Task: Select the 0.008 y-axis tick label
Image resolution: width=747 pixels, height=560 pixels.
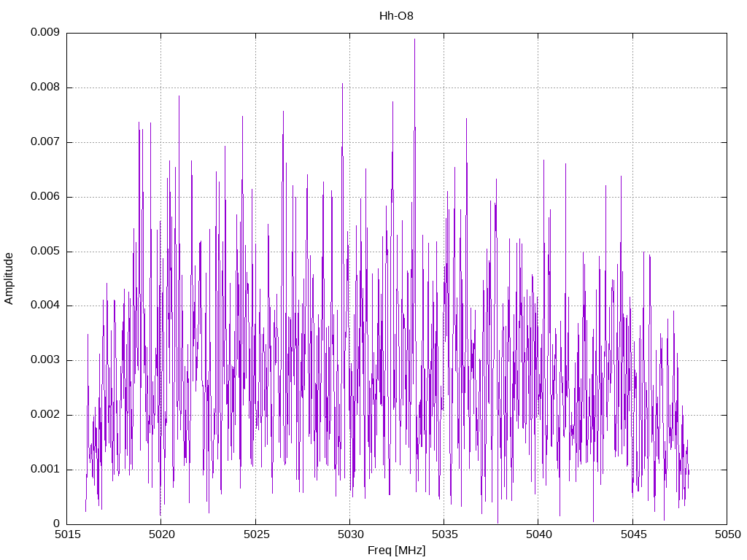Action: pyautogui.click(x=45, y=87)
